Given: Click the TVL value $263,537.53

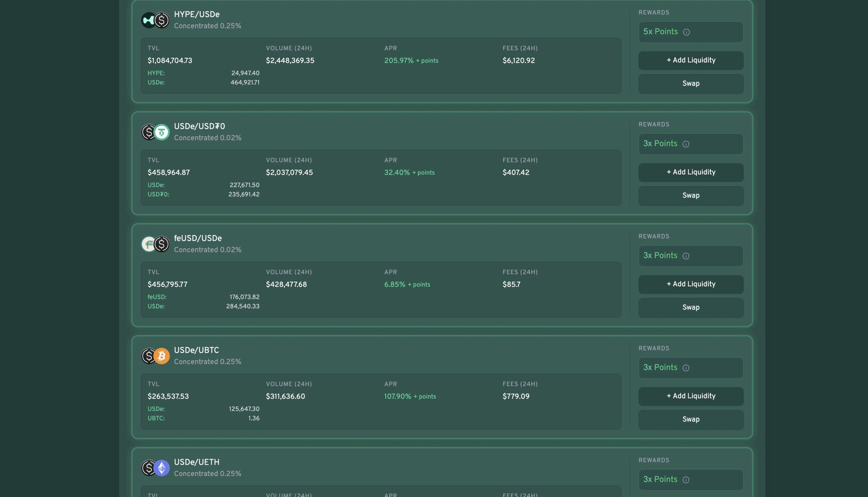Looking at the screenshot, I should 168,397.
